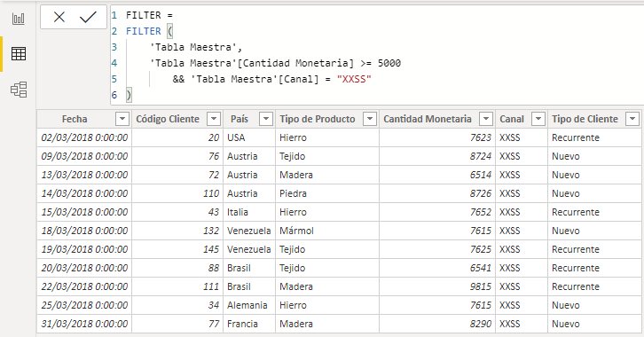The width and height of the screenshot is (644, 337).
Task: Click Nuevo cell in the 31/03/2018 row
Action: pos(594,324)
